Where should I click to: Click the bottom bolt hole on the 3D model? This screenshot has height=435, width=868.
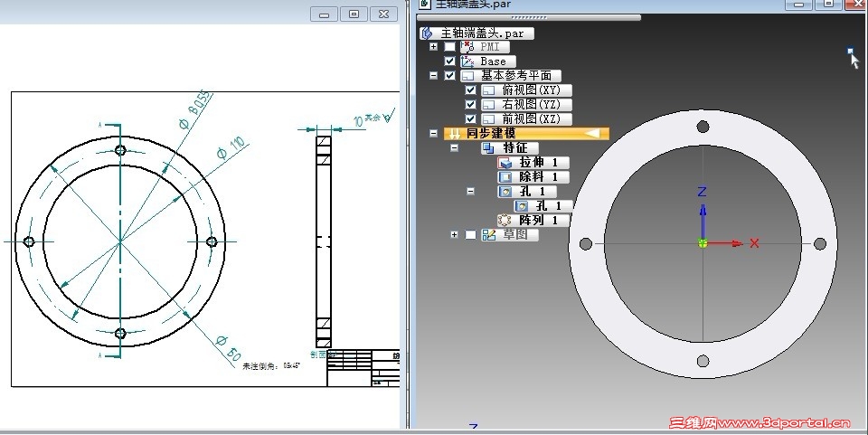coord(703,362)
